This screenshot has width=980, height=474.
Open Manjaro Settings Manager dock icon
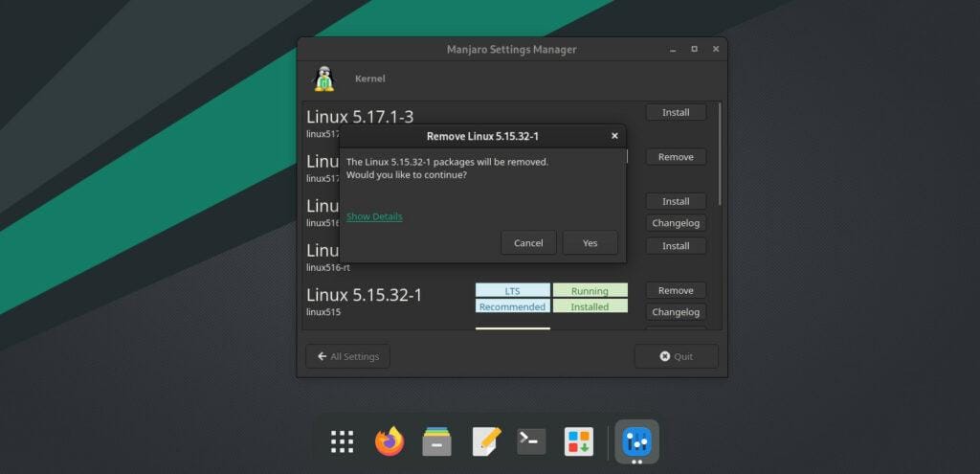(636, 441)
